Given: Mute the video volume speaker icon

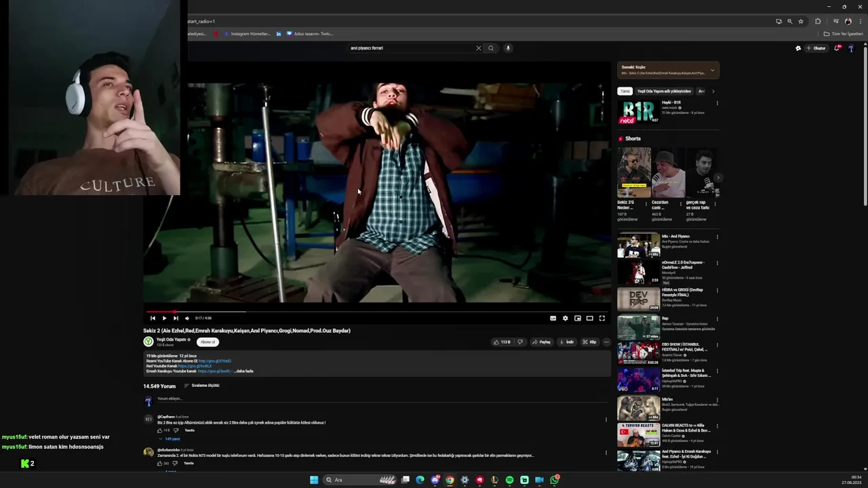Looking at the screenshot, I should click(x=187, y=318).
